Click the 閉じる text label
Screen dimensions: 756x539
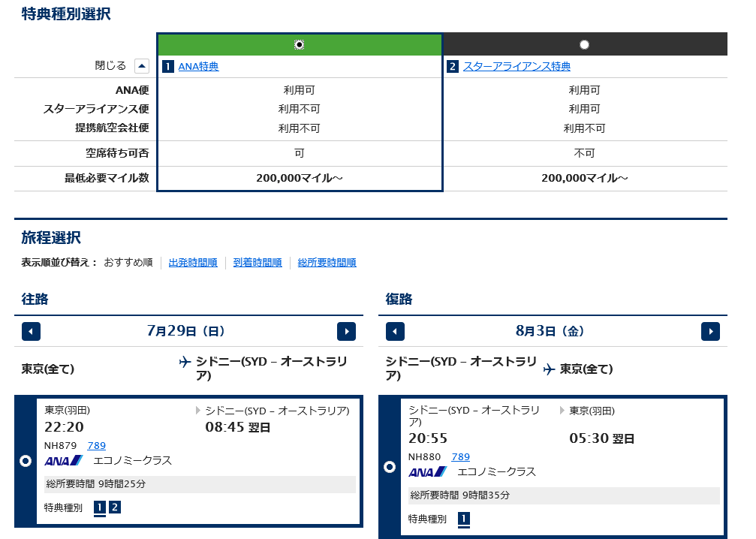point(110,65)
